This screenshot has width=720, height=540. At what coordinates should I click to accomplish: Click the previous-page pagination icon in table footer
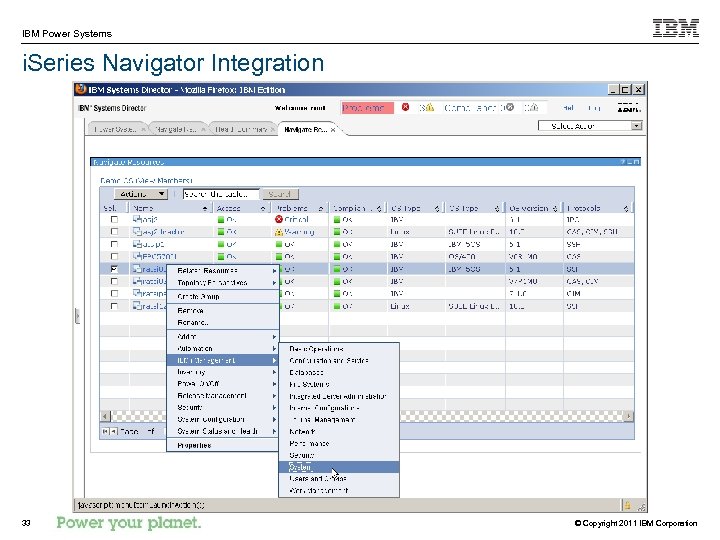113,432
